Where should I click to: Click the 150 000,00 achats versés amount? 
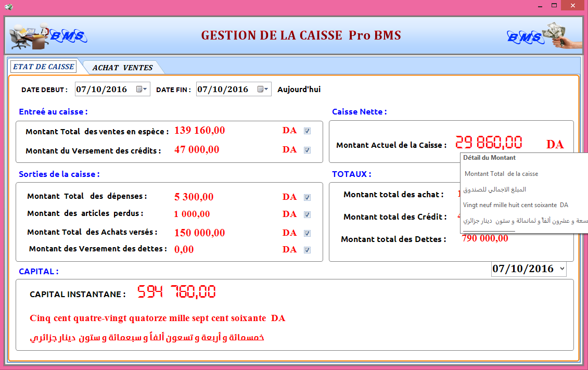click(199, 233)
